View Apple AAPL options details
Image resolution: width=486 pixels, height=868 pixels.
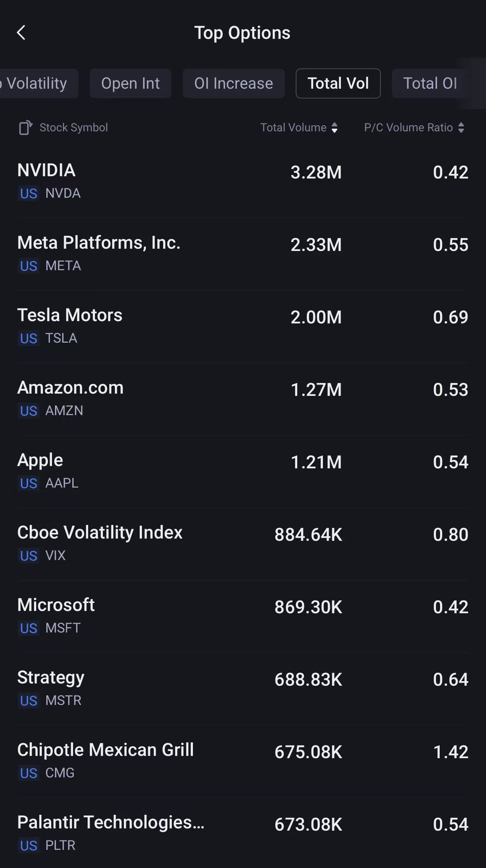pos(242,471)
